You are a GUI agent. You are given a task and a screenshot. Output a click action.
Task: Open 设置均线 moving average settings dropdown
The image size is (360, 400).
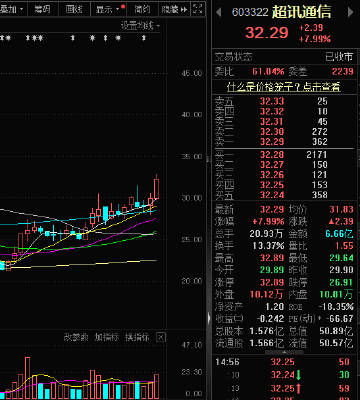tap(140, 25)
